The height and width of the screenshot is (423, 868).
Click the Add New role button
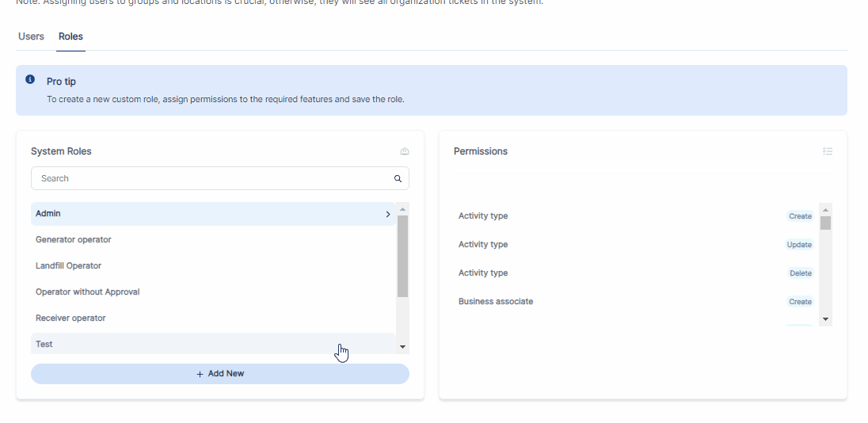(219, 374)
